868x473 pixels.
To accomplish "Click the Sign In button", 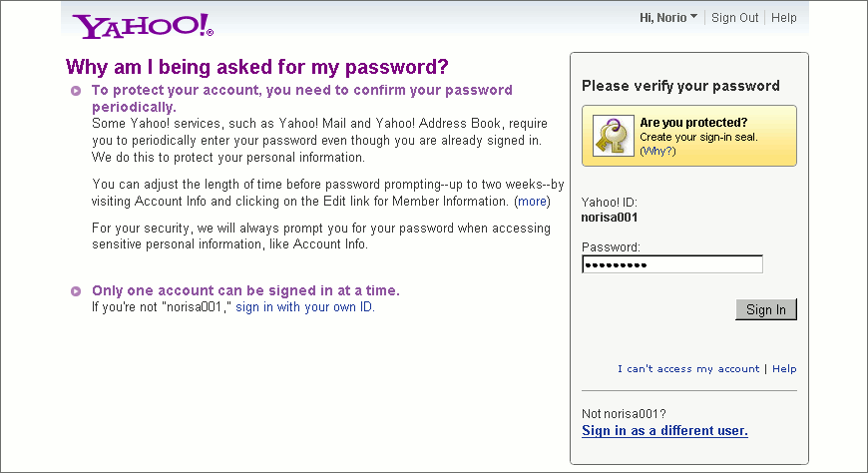I will [x=766, y=309].
